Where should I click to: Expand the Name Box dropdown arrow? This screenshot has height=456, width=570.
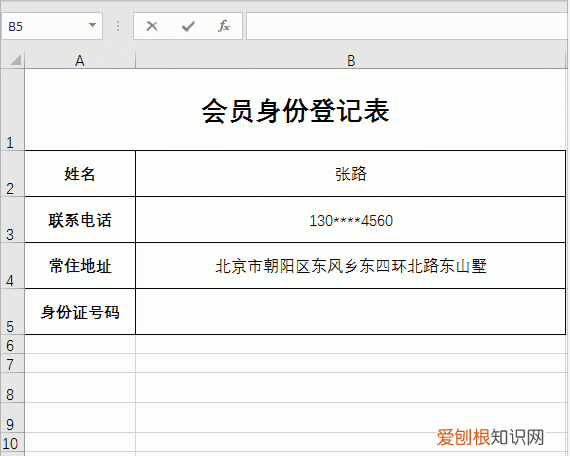click(92, 25)
